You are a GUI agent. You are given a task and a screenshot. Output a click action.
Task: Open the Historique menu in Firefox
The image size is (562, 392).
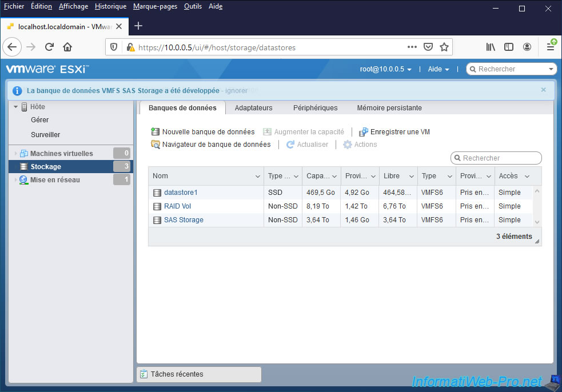point(110,6)
